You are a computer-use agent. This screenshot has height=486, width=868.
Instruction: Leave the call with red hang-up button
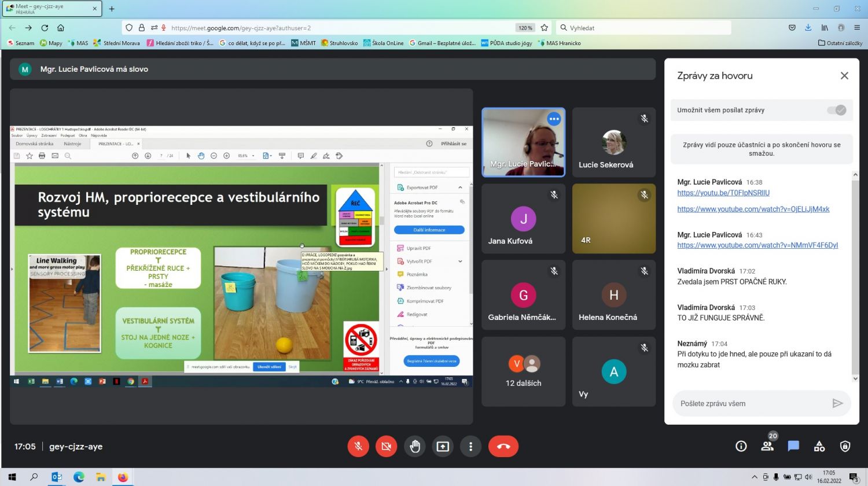point(503,446)
